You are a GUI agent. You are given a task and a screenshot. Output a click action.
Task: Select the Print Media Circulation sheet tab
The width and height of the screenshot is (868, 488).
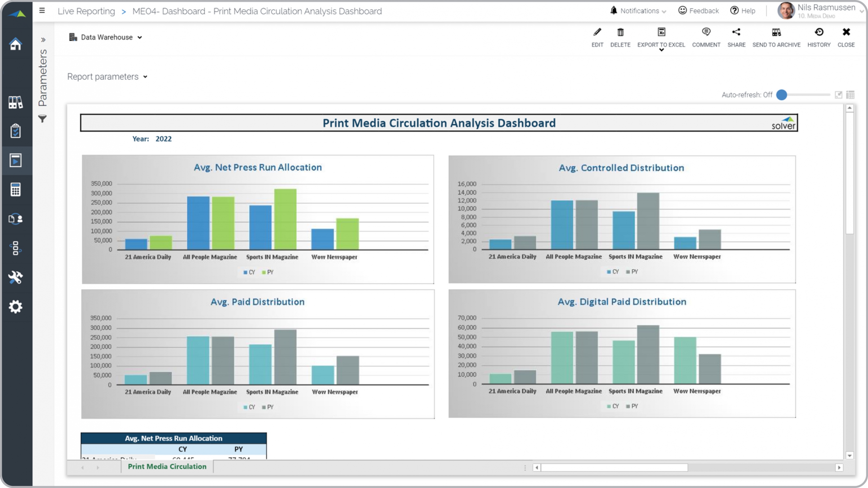coord(167,466)
